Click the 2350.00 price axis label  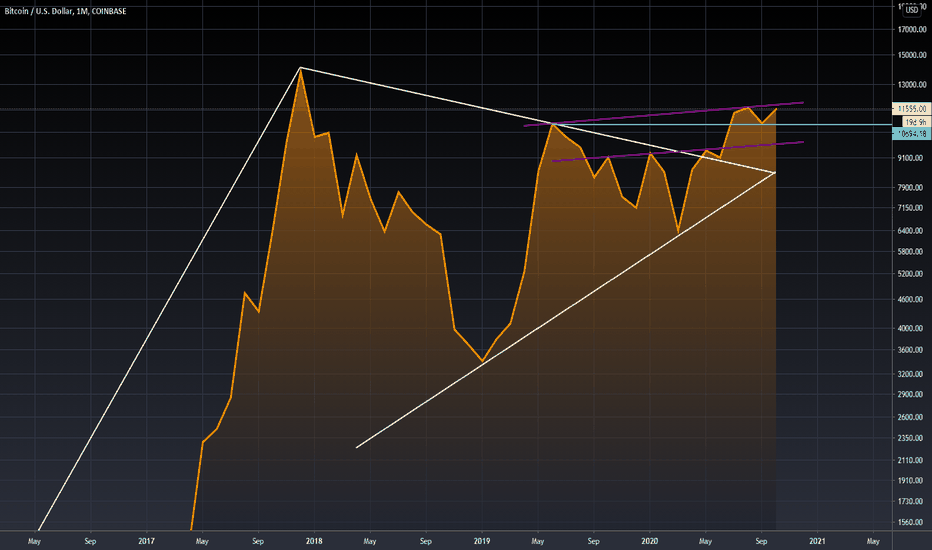point(912,438)
